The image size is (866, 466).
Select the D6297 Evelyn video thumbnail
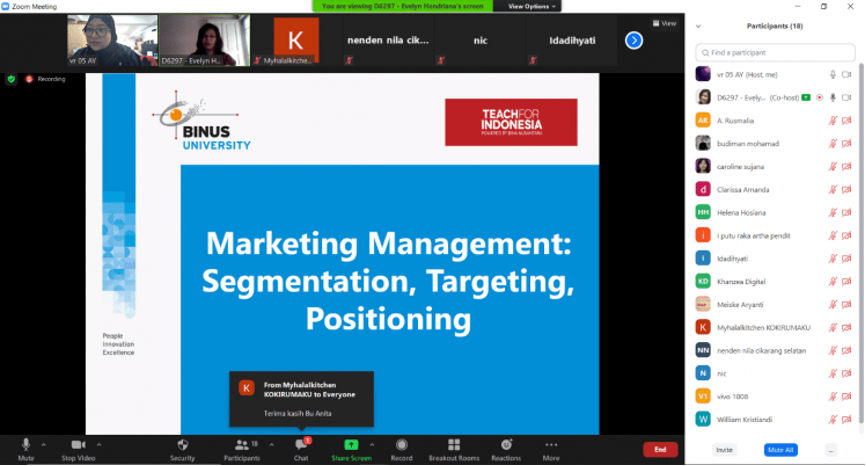pyautogui.click(x=204, y=40)
